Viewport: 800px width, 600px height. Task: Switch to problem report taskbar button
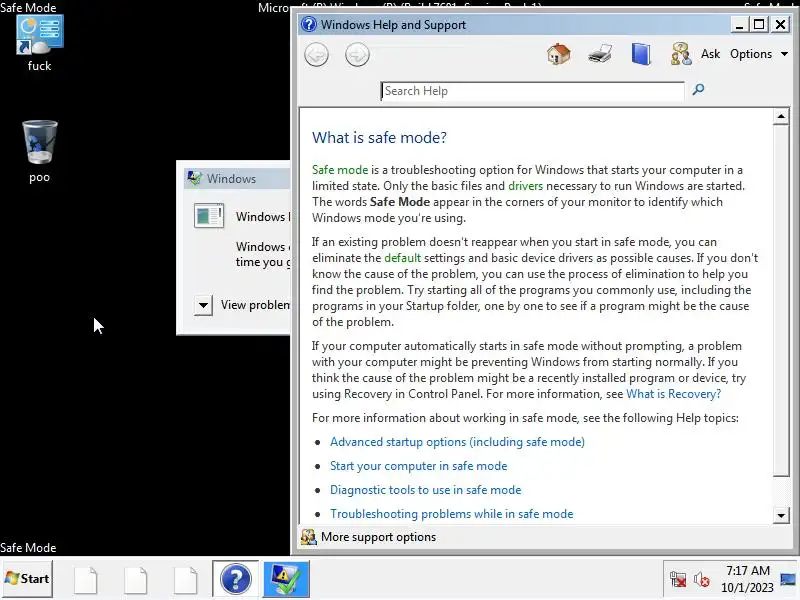click(286, 579)
